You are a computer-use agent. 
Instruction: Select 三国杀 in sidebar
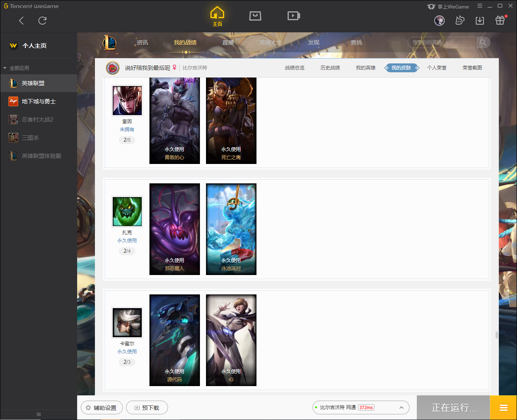38,138
